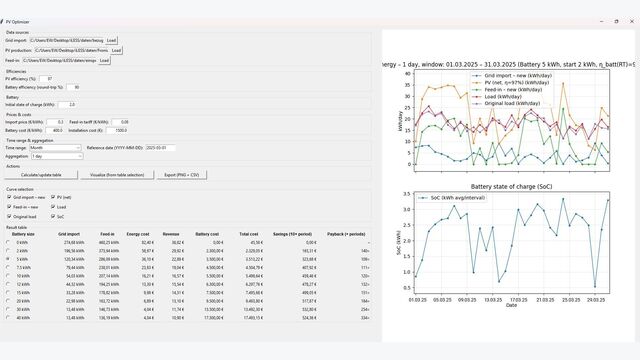Click the Battery size column header
Viewport: 640px width, 360px height.
(23, 234)
